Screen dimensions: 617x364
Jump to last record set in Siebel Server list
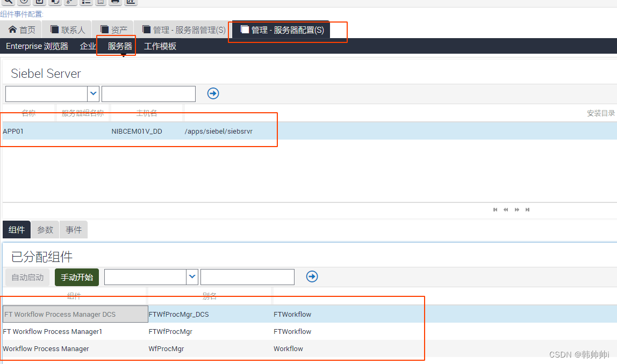click(527, 209)
